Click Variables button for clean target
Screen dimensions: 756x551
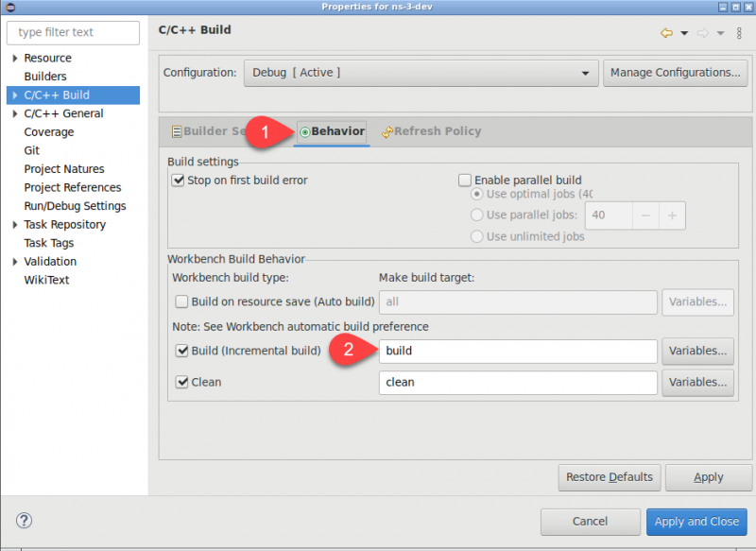point(697,383)
